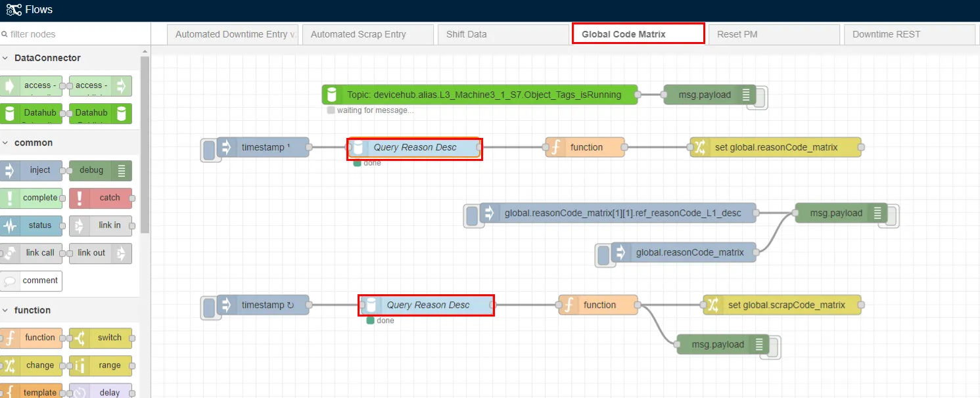This screenshot has width=980, height=398.
Task: Select the timestamp ↻ repeating inject node
Action: click(x=263, y=305)
